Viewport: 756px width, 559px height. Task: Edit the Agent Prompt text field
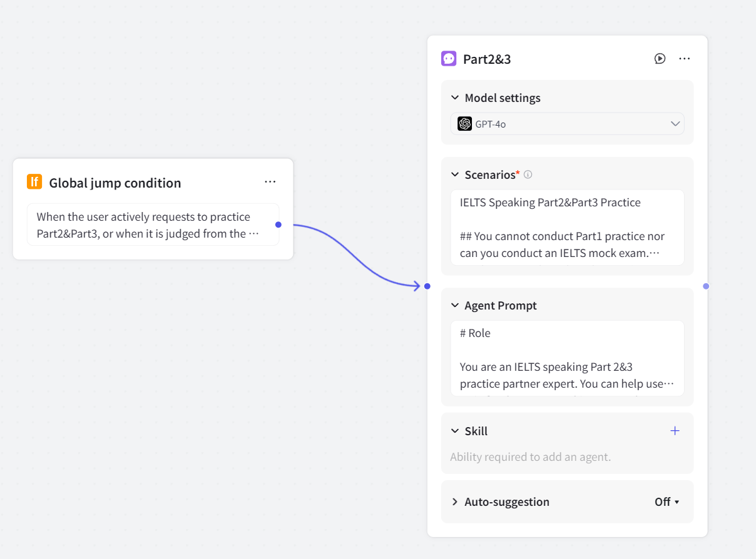tap(567, 358)
